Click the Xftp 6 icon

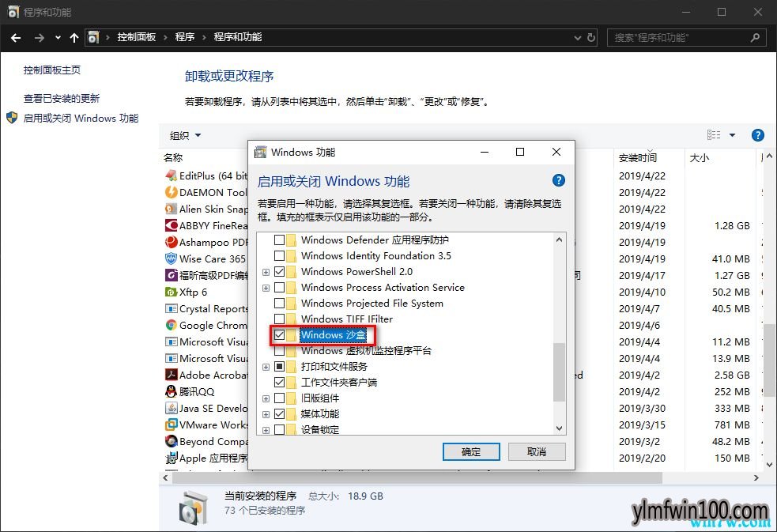click(x=171, y=292)
